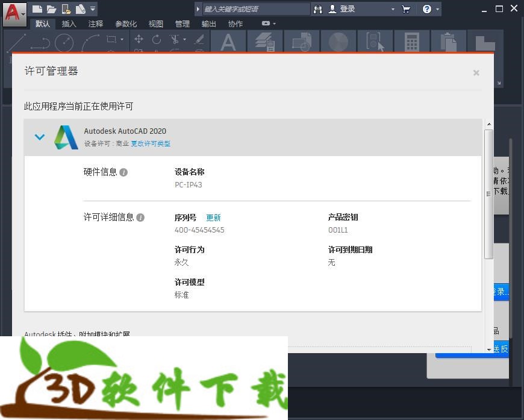This screenshot has height=420, width=524.
Task: Click the Block insert panel icon
Action: (302, 42)
